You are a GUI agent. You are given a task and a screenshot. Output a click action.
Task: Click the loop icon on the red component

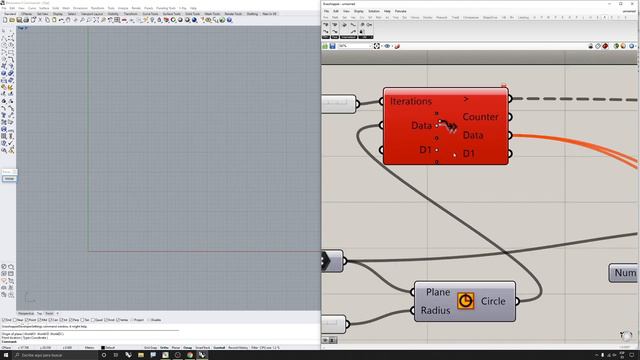point(448,126)
